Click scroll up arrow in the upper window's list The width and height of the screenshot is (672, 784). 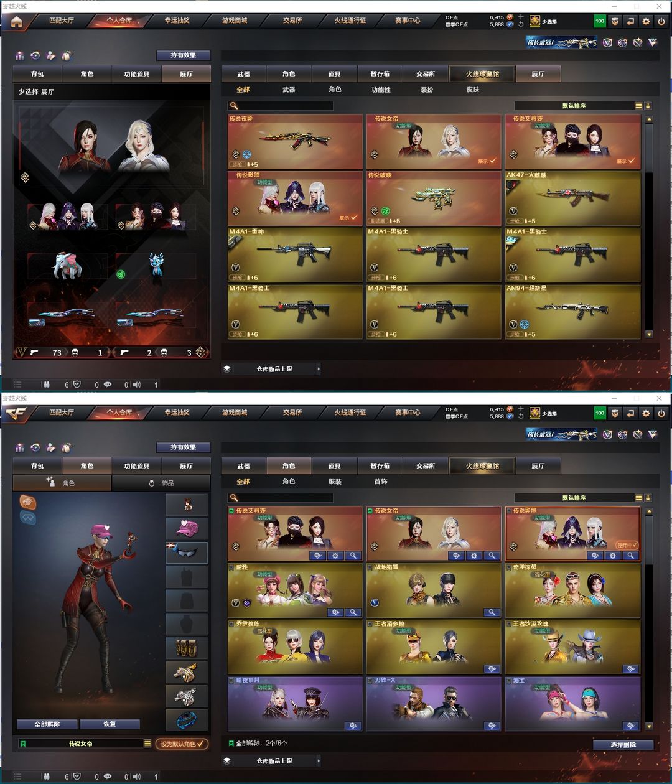(x=649, y=119)
